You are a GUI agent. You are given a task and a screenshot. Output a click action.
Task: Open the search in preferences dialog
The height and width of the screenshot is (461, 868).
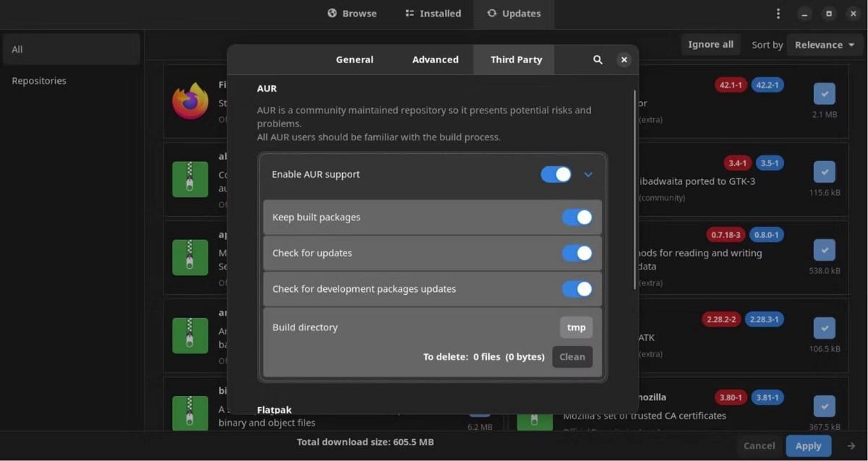597,59
